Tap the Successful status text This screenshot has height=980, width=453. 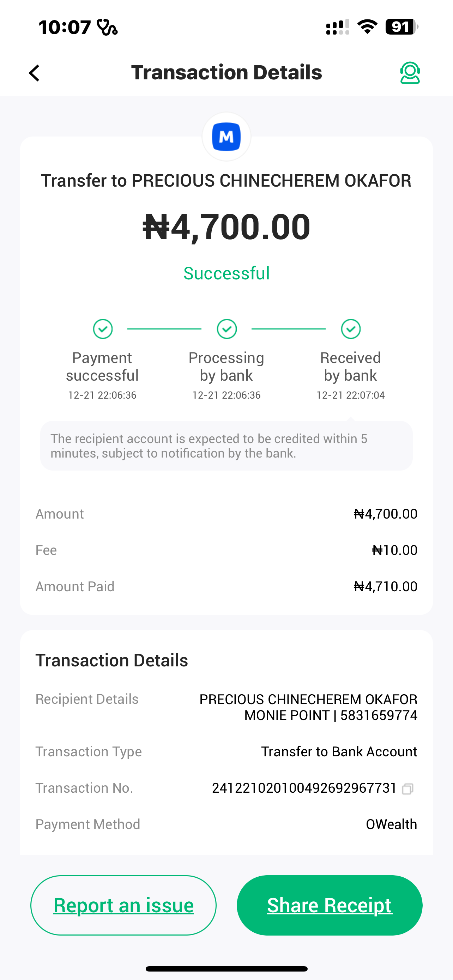coord(227,273)
